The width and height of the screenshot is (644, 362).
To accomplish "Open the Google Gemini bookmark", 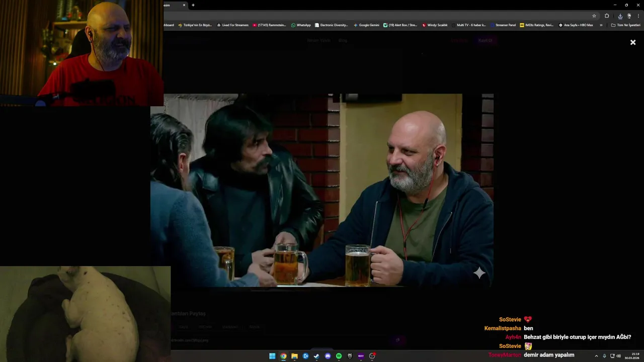I will pyautogui.click(x=366, y=25).
